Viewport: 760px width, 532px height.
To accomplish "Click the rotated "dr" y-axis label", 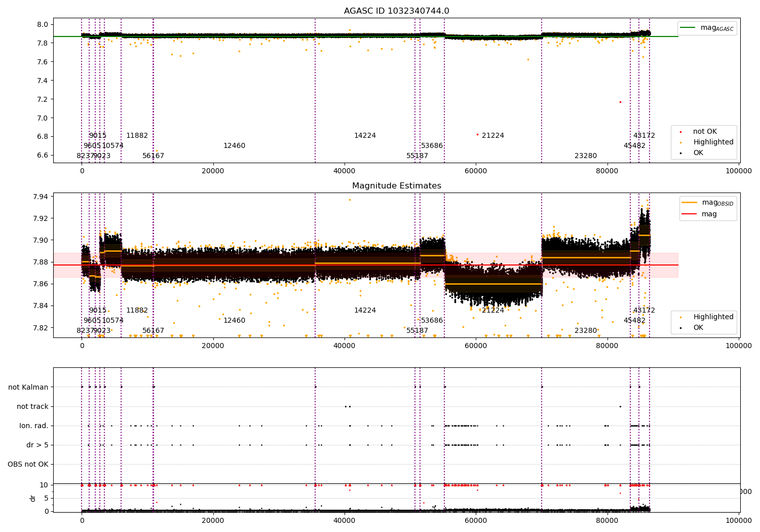I will [x=33, y=498].
